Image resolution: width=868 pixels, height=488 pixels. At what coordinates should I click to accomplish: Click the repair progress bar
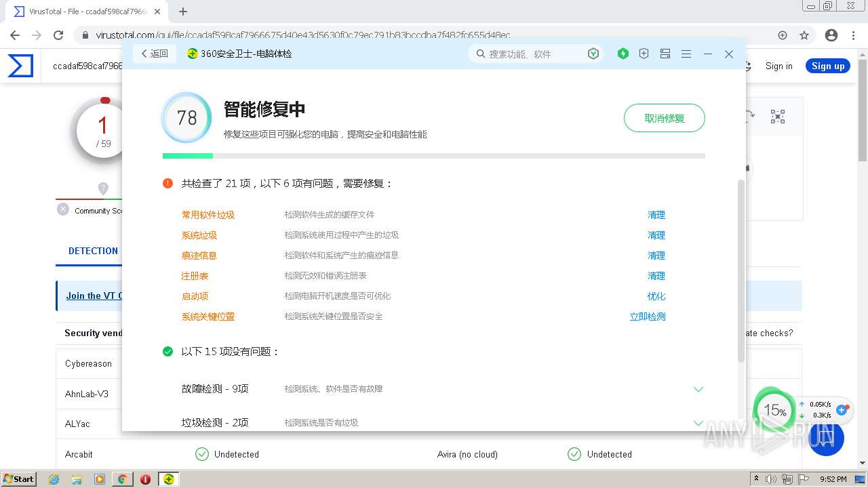pos(434,156)
